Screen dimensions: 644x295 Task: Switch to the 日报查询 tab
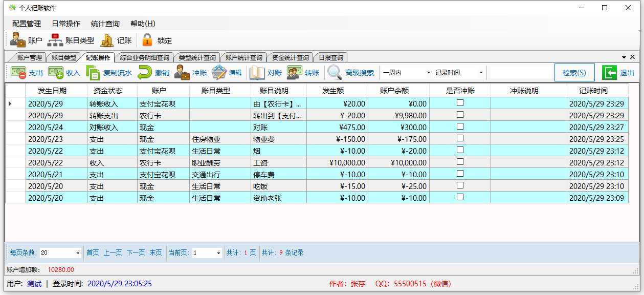[x=330, y=58]
